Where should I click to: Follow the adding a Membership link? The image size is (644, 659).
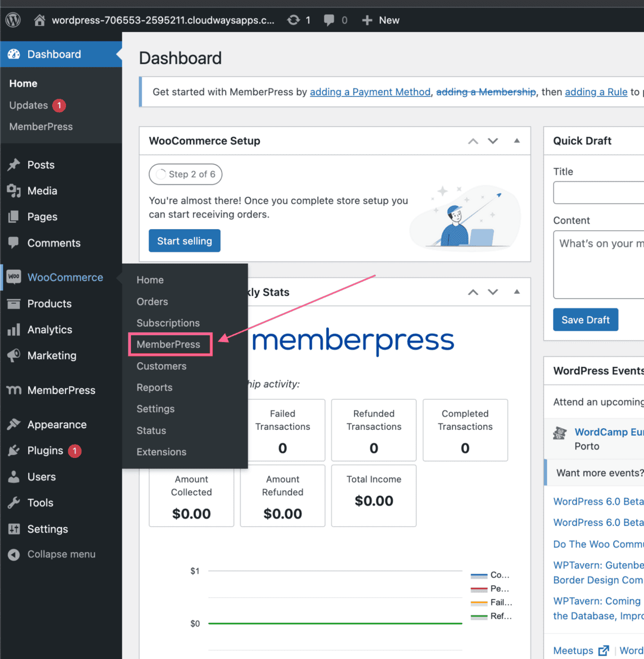coord(486,92)
